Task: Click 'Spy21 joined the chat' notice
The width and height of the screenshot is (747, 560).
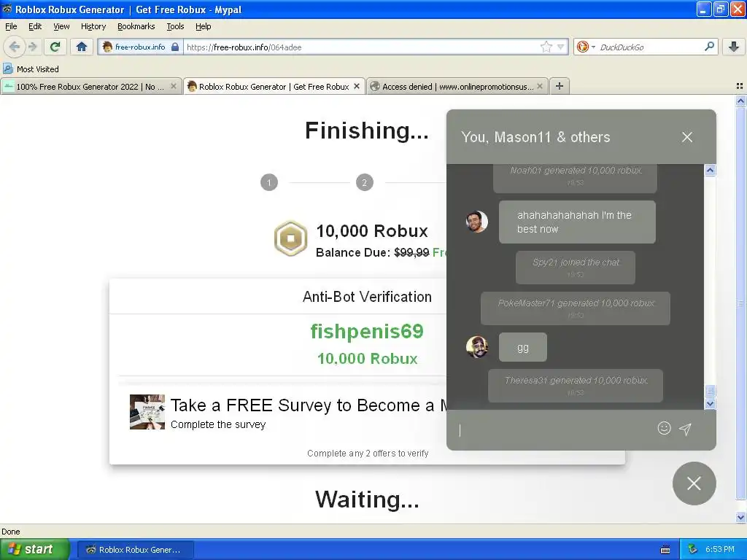Action: tap(576, 267)
